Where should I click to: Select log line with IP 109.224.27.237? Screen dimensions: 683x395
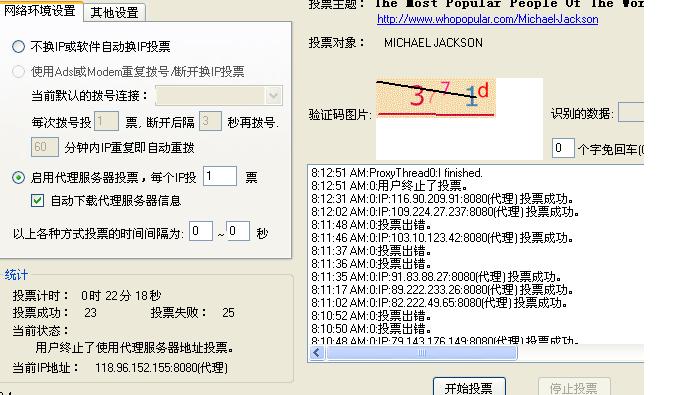click(x=445, y=212)
